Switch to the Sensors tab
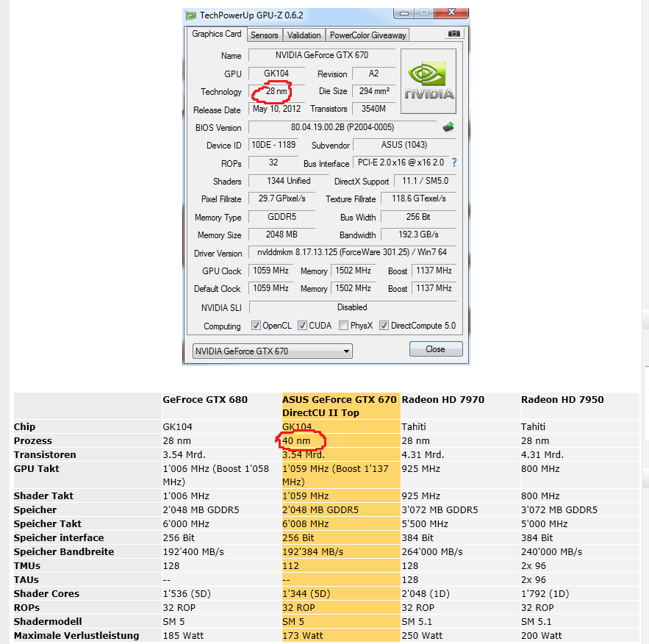649x644 pixels. [264, 35]
